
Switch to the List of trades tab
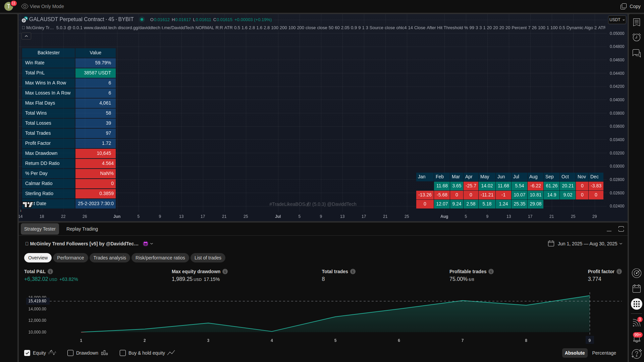coord(208,258)
